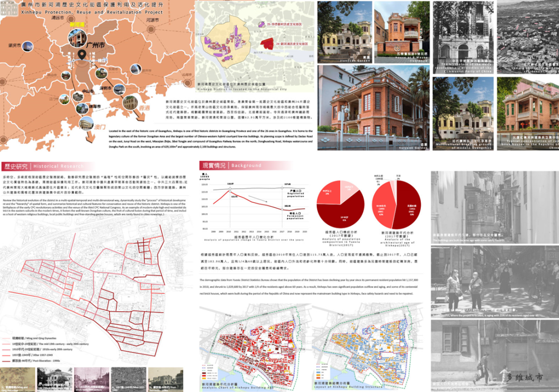Screen dimensions: 559x392
Task: Open the grey photo of the narrow alley buildings
Action: click(495, 207)
